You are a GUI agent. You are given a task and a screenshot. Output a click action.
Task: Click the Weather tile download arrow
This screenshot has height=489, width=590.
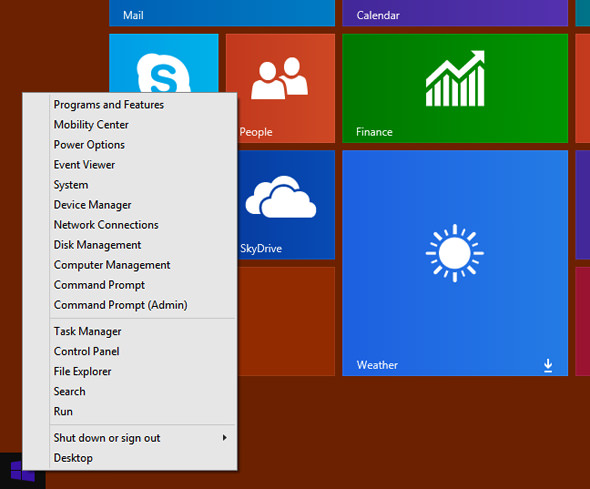point(548,365)
